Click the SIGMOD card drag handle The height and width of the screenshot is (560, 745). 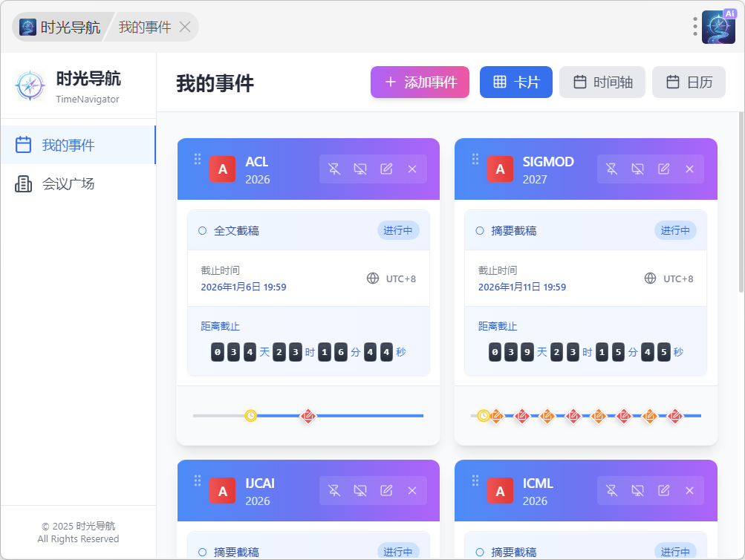pos(475,159)
